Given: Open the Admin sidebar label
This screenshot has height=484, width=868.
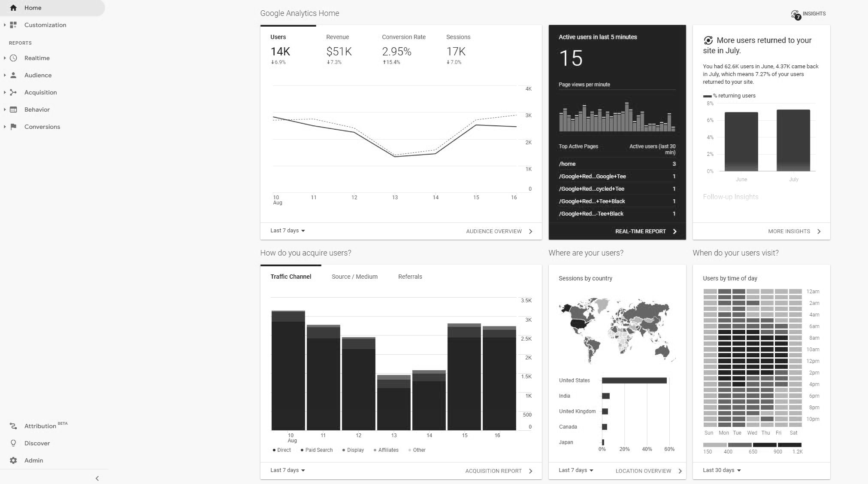Looking at the screenshot, I should pos(33,460).
